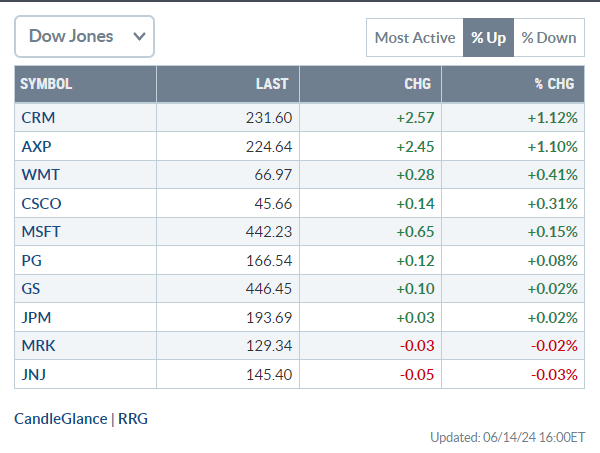Open the JPM stock symbol
Viewport: 600px width, 453px height.
pyautogui.click(x=36, y=318)
